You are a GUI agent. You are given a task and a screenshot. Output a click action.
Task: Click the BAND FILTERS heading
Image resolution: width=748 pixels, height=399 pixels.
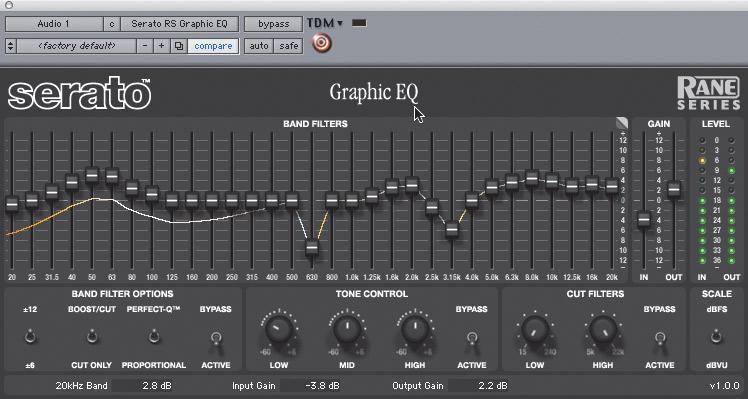315,124
